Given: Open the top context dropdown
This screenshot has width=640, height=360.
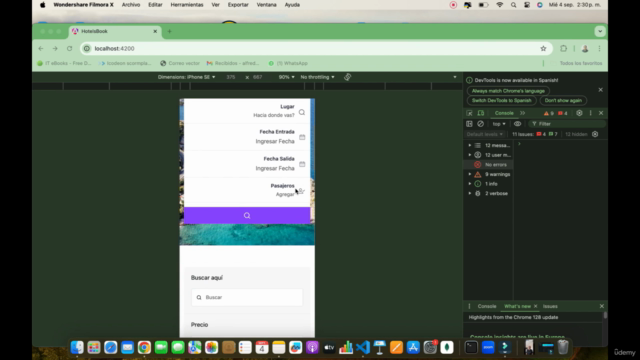Looking at the screenshot, I should click(499, 124).
